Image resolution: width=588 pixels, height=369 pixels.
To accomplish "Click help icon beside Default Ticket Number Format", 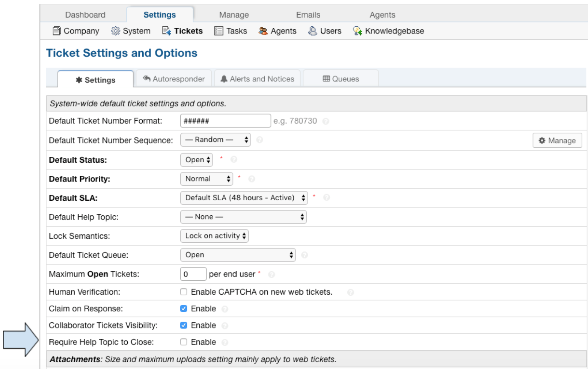I will (x=326, y=121).
